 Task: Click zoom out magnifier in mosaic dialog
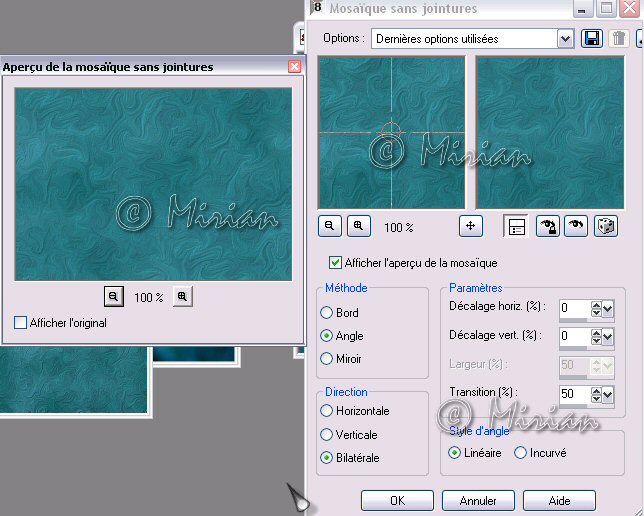(329, 226)
